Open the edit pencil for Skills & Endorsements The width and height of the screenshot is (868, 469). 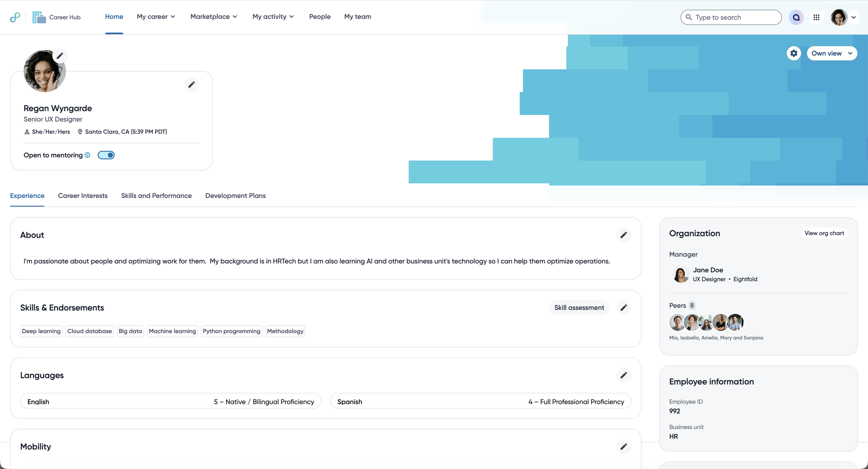(623, 307)
